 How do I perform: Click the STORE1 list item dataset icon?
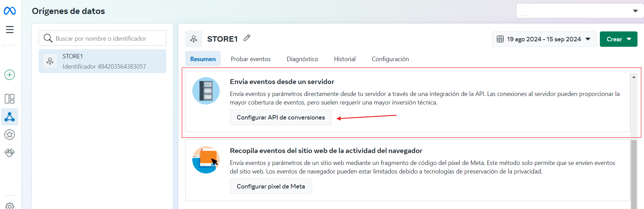coord(50,61)
